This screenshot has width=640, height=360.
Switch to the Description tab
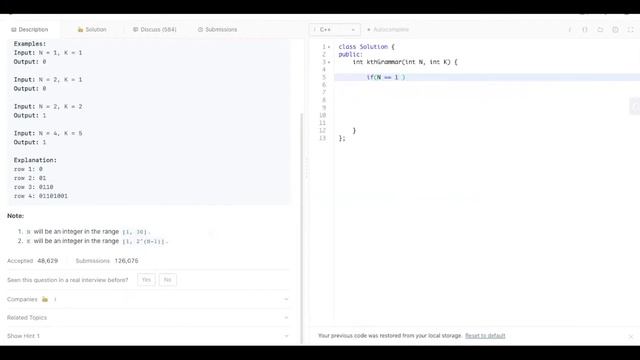(x=29, y=29)
